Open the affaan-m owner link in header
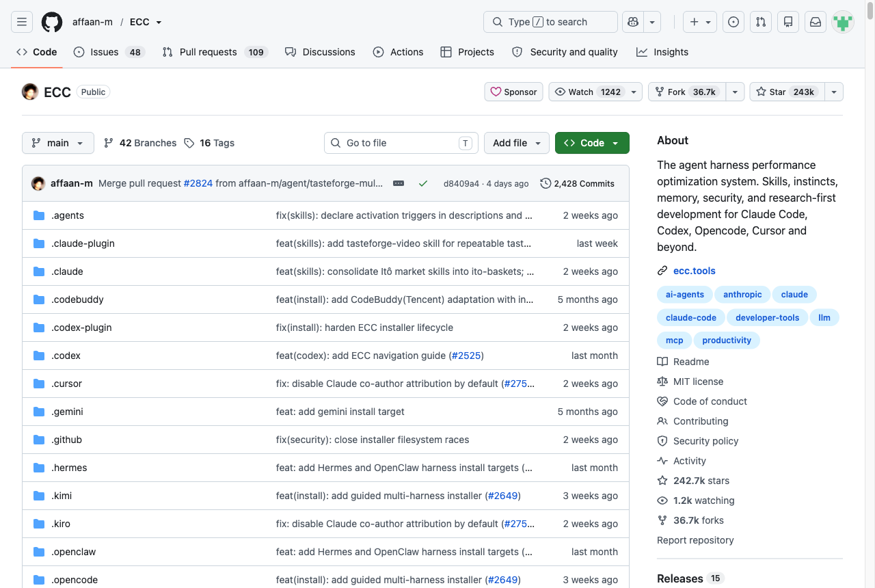875x588 pixels. [x=92, y=22]
